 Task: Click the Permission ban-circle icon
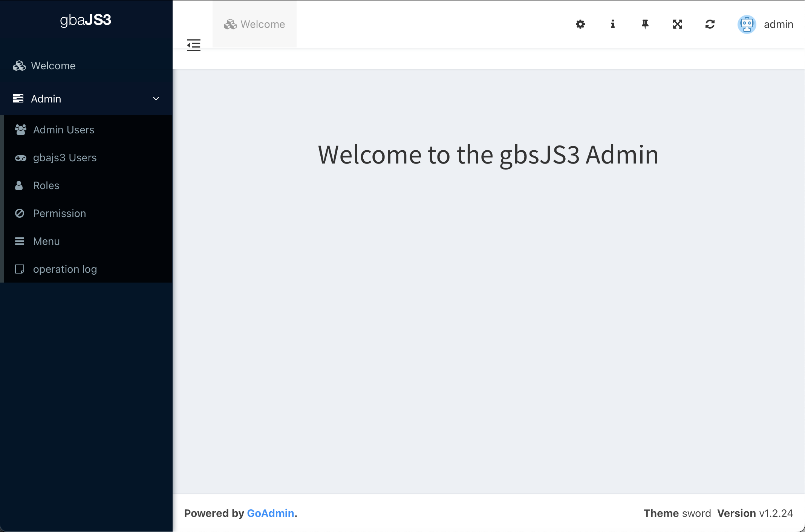point(20,213)
